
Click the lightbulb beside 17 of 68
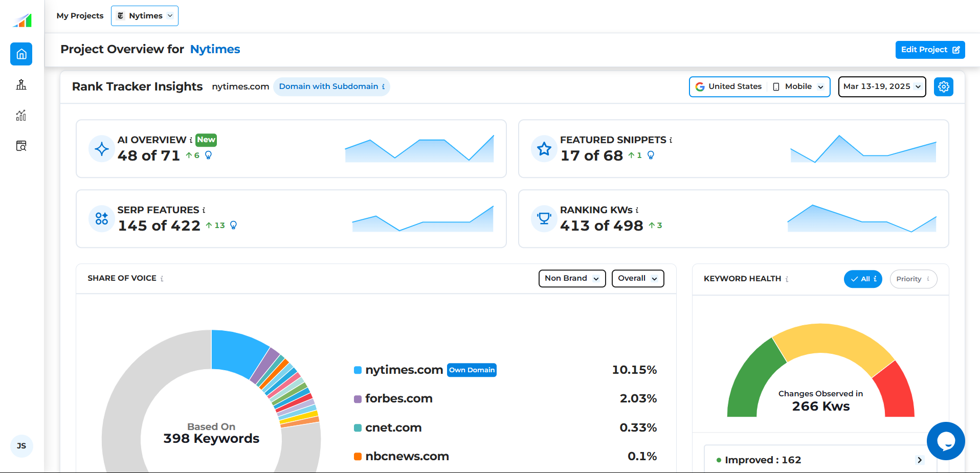(x=651, y=155)
